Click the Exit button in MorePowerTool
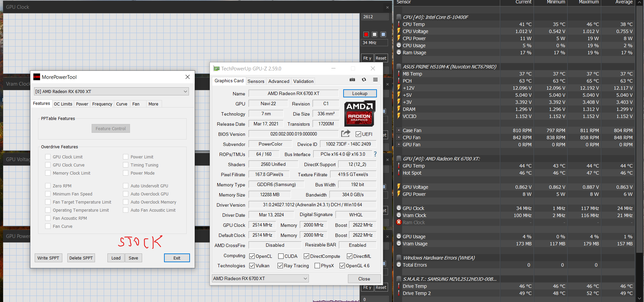This screenshot has height=302, width=644. coord(177,258)
